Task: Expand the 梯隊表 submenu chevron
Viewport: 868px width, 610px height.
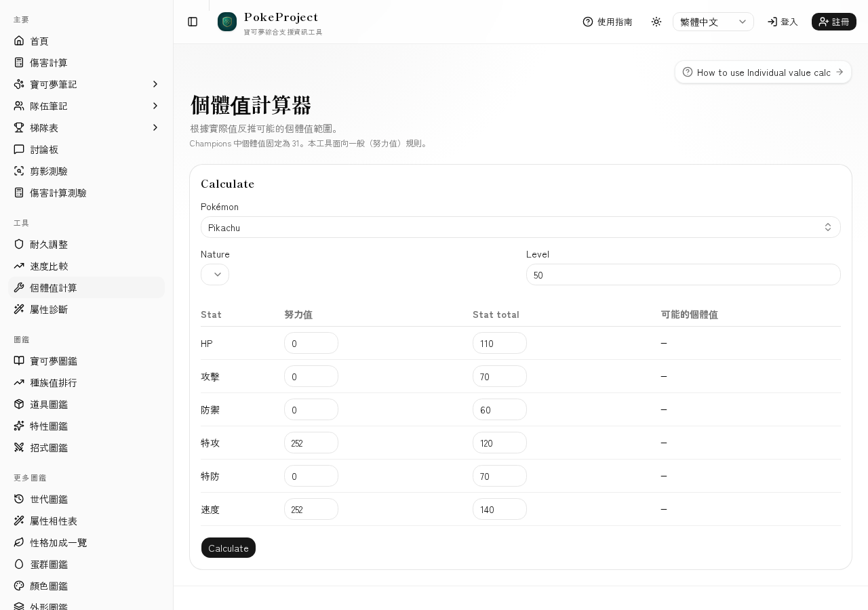Action: coord(155,127)
